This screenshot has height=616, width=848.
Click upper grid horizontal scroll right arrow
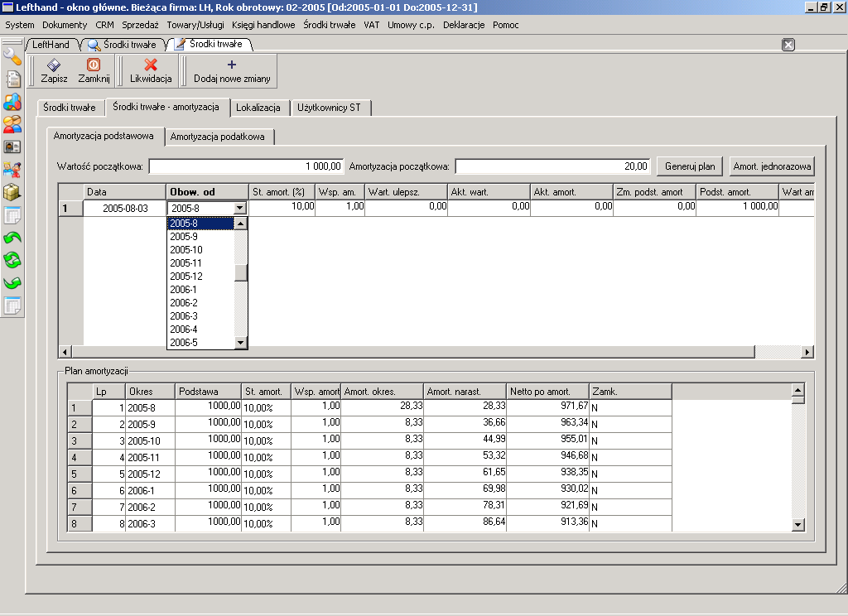(x=807, y=352)
